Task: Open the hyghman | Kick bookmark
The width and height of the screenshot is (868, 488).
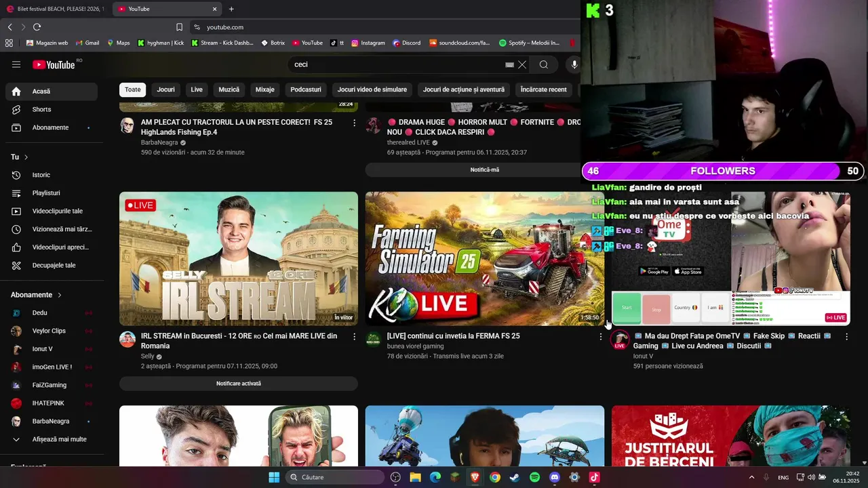Action: pos(161,43)
